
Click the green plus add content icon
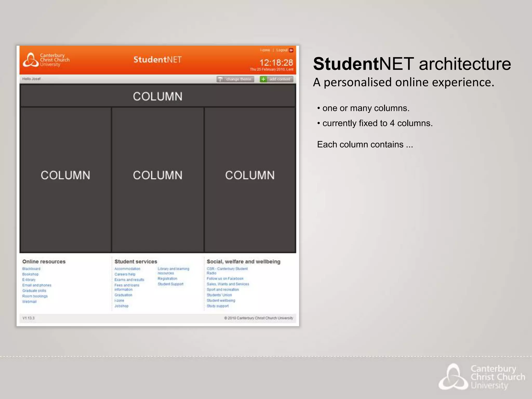tap(263, 79)
